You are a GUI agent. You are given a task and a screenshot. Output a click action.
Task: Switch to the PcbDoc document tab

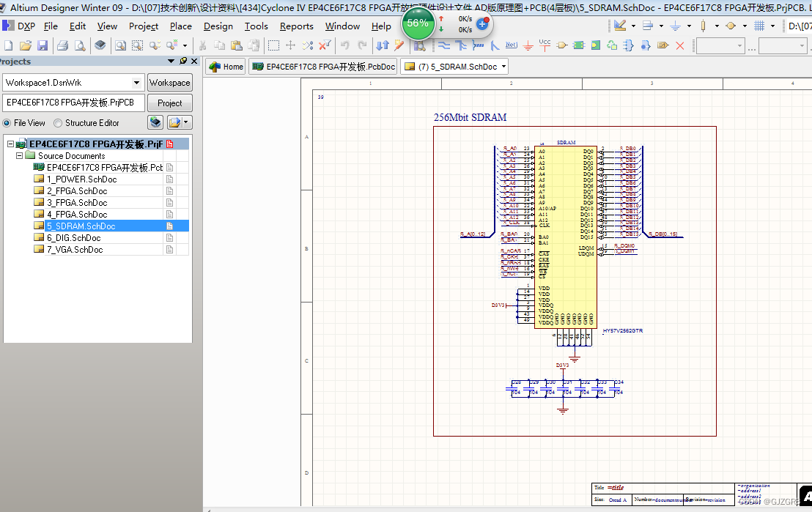(x=323, y=67)
